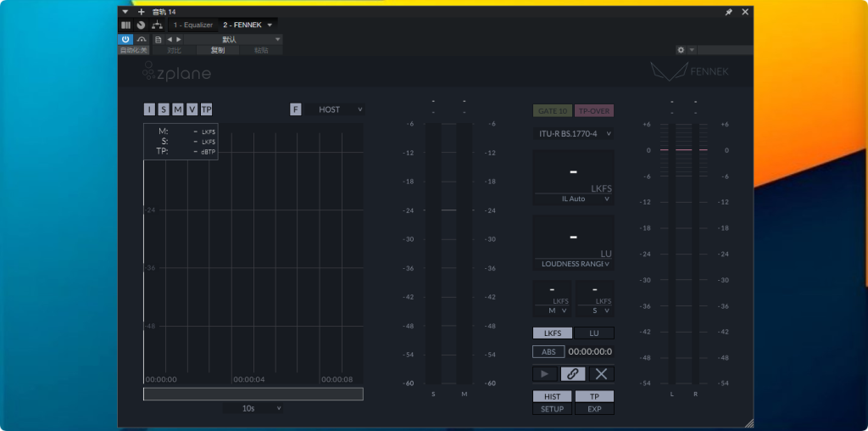Toggle the 自动化:关 automation button
This screenshot has width=868, height=431.
pos(134,50)
